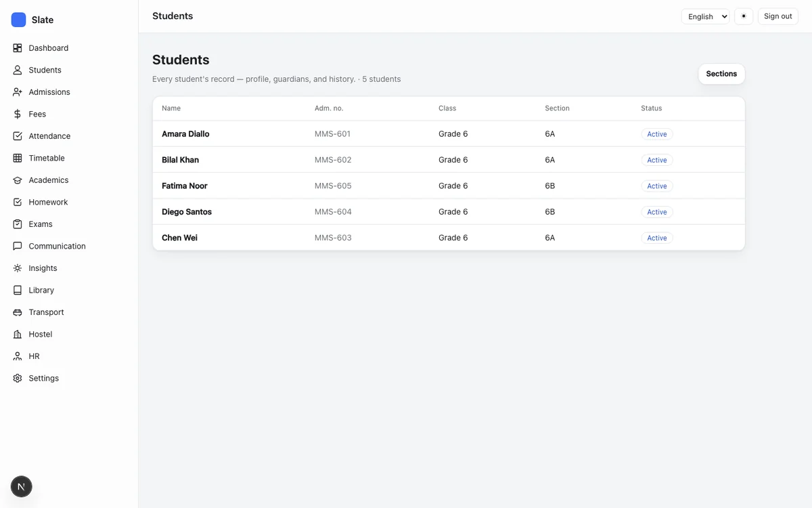Open the Admissions menu item
The image size is (812, 508).
point(49,92)
